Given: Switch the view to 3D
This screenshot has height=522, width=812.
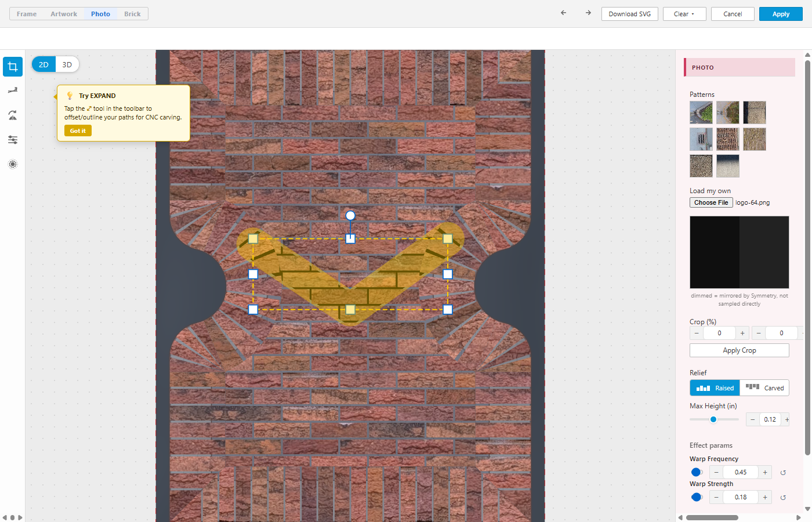Looking at the screenshot, I should tap(67, 64).
